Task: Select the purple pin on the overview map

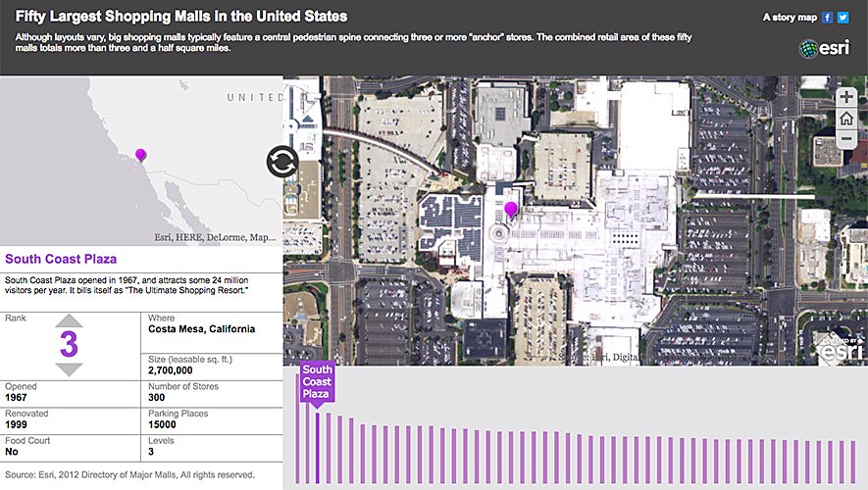Action: [x=140, y=155]
